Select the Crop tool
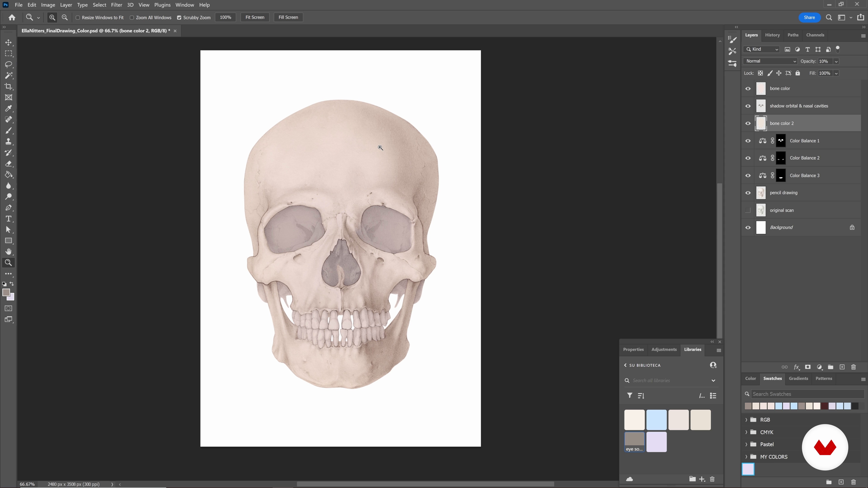 click(8, 87)
